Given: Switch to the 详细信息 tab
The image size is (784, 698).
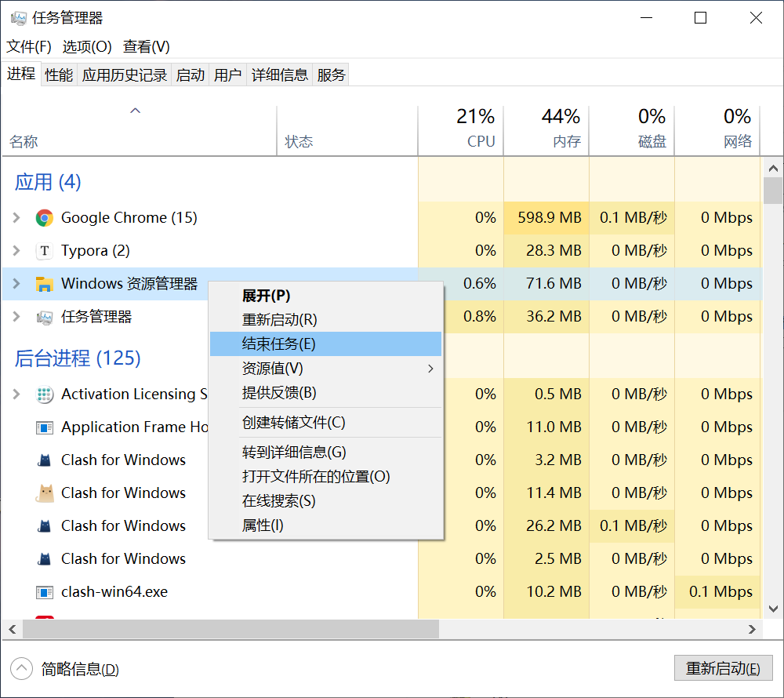Looking at the screenshot, I should coord(280,75).
